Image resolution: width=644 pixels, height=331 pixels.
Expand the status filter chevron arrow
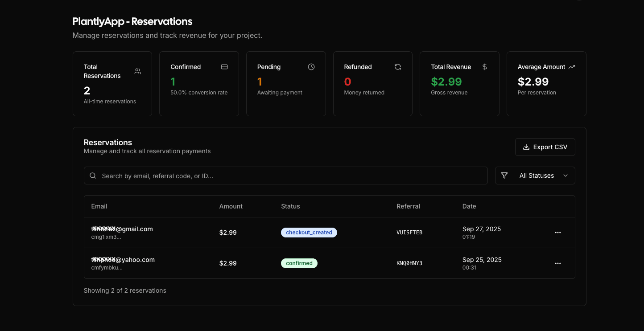[566, 176]
